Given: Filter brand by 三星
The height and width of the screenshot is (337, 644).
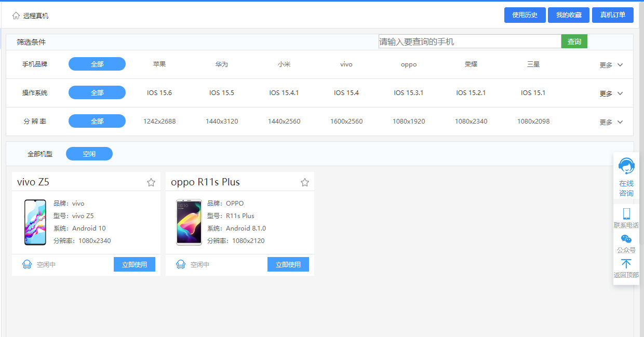Looking at the screenshot, I should coord(533,64).
